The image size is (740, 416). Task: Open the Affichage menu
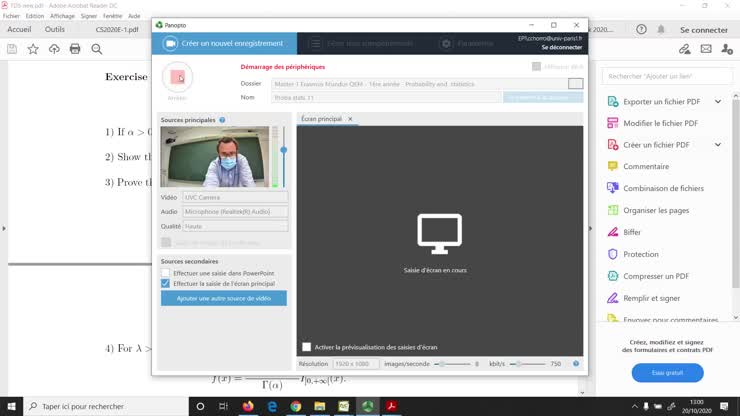pos(63,16)
